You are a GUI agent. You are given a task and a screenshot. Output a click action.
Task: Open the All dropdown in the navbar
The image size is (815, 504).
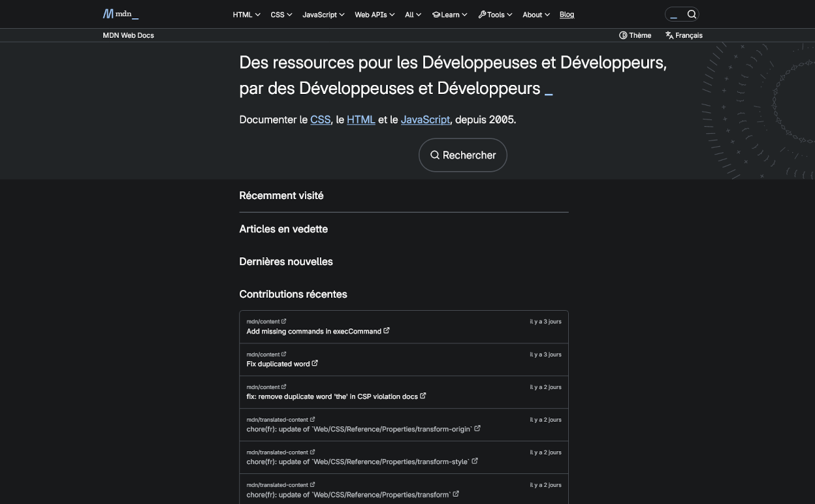pyautogui.click(x=413, y=14)
